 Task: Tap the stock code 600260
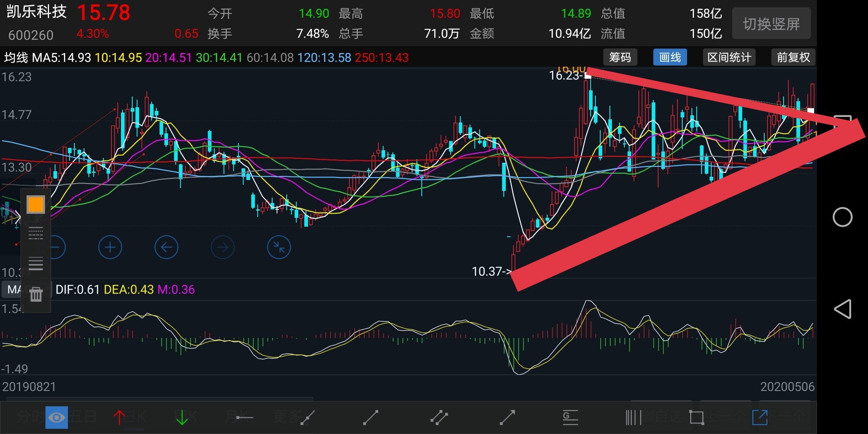point(31,35)
